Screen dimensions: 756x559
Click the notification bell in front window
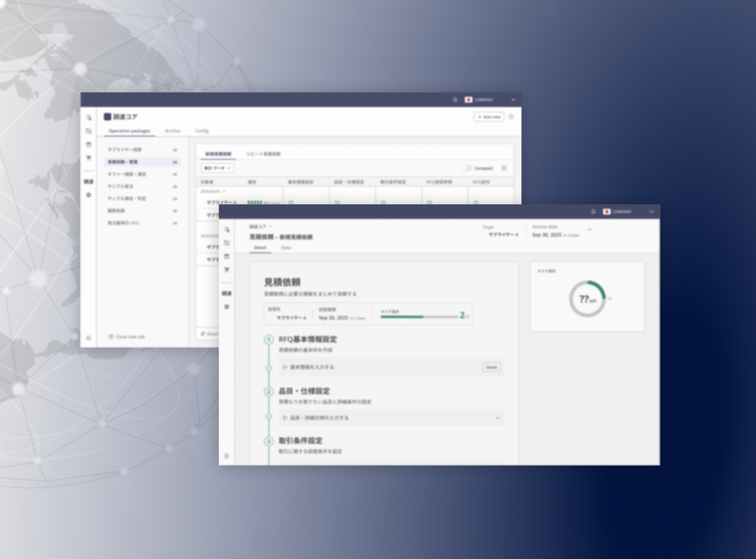click(593, 211)
